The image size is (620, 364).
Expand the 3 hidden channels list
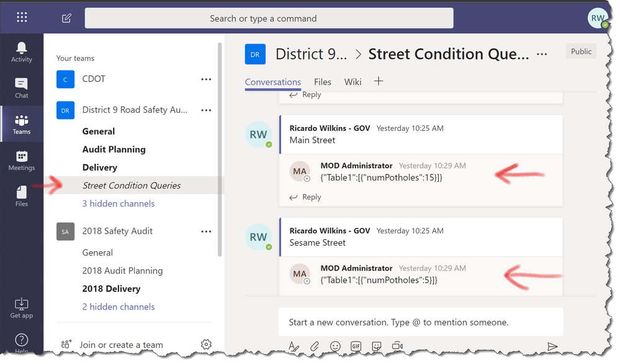(x=118, y=203)
